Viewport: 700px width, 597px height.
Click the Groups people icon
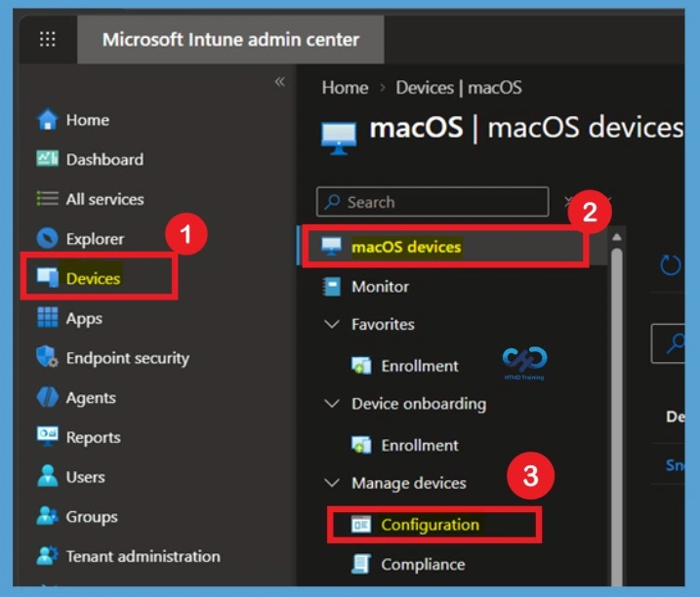tap(47, 515)
